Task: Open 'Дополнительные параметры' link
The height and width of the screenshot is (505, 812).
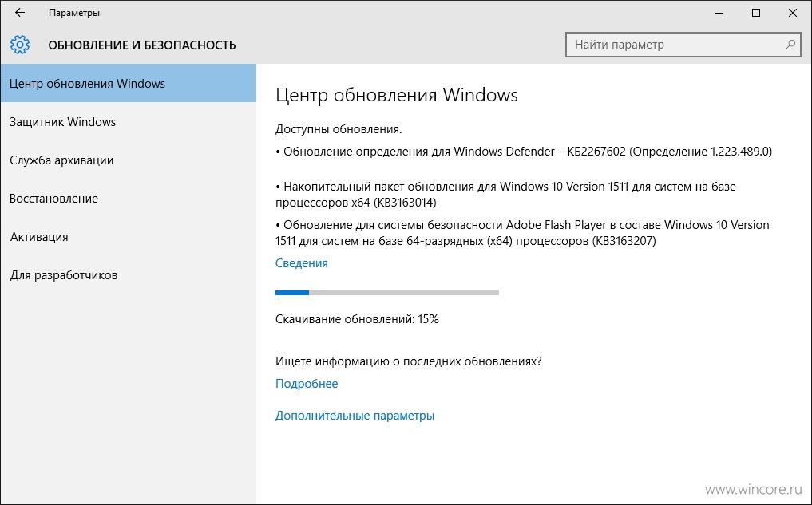Action: pyautogui.click(x=355, y=416)
